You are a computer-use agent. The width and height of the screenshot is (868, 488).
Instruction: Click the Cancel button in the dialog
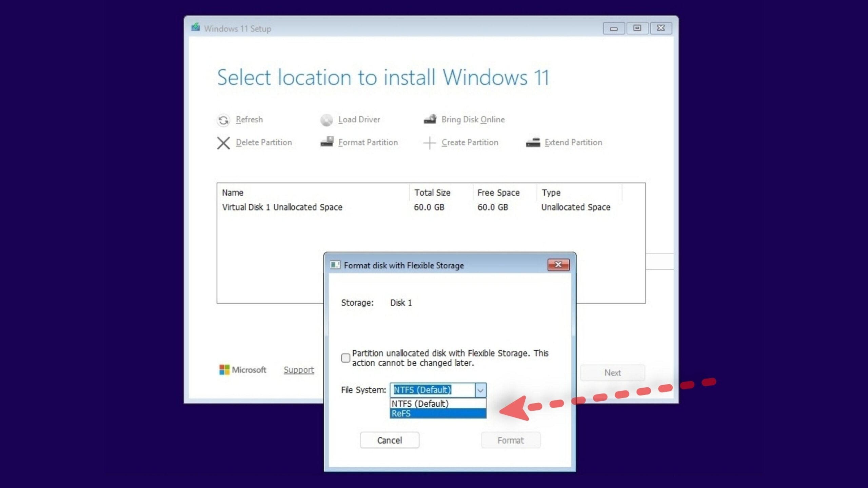point(390,440)
